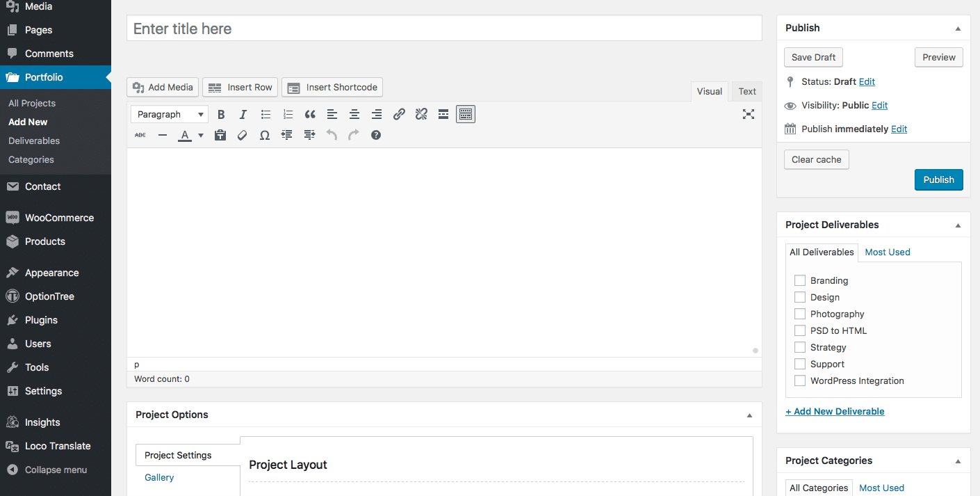Open WooCommerce in the sidebar menu

tap(56, 218)
